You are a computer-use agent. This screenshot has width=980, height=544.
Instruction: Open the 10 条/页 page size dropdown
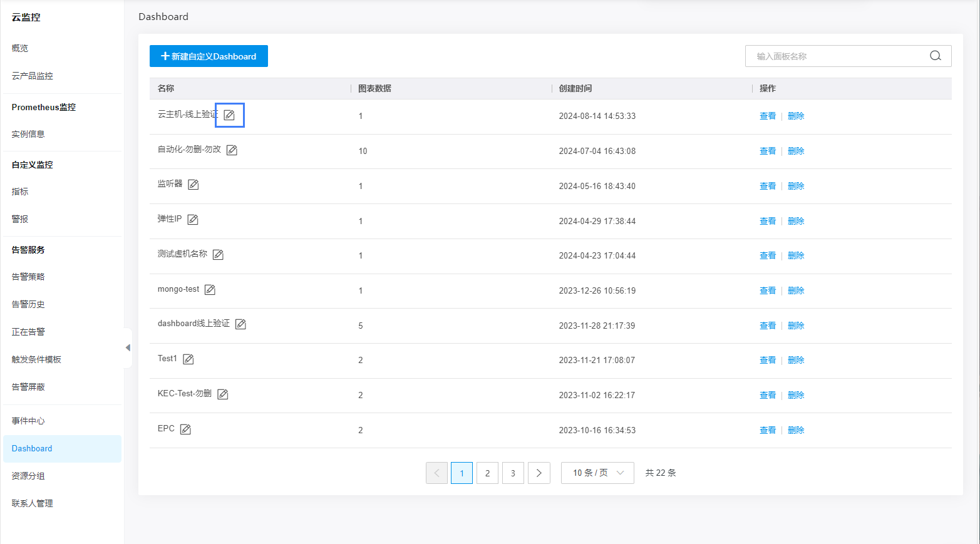pyautogui.click(x=597, y=473)
